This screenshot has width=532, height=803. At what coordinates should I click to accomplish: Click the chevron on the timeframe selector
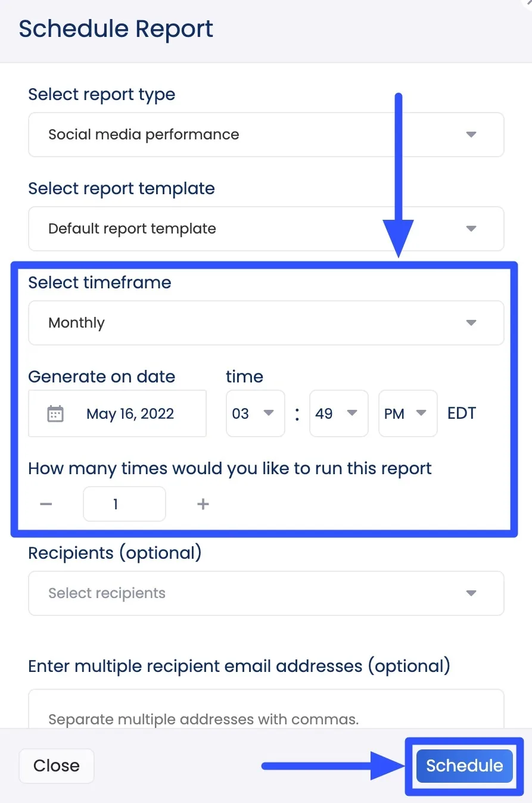pyautogui.click(x=471, y=322)
